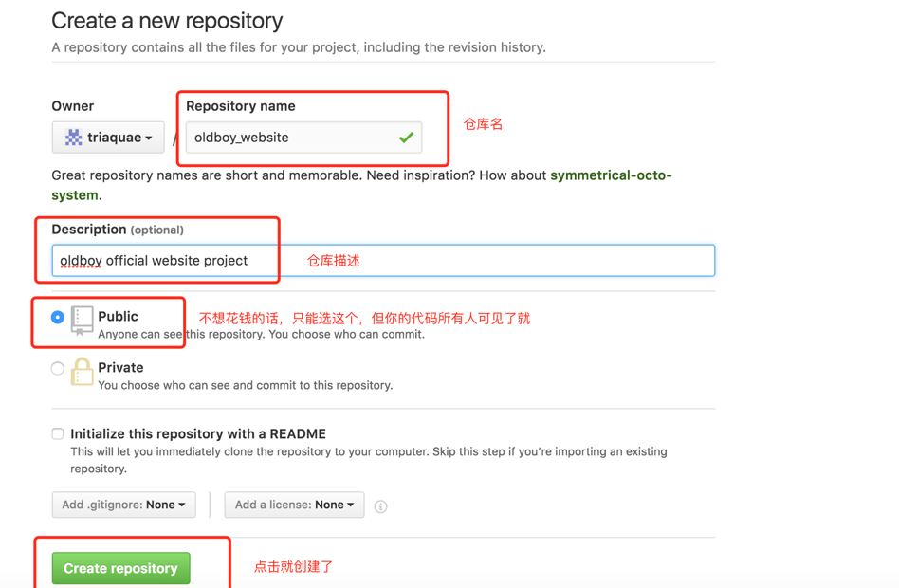Click the Description input field
This screenshot has height=588, width=899.
tap(383, 261)
